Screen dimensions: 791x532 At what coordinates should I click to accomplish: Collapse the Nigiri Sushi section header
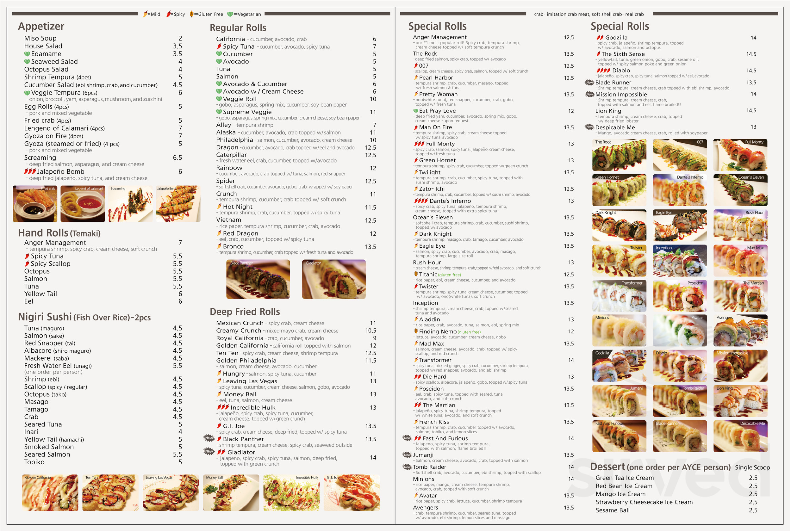(x=46, y=318)
